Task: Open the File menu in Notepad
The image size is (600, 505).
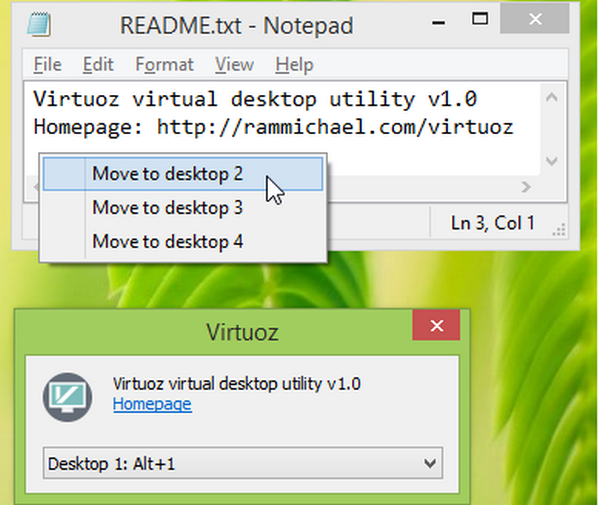Action: [47, 64]
